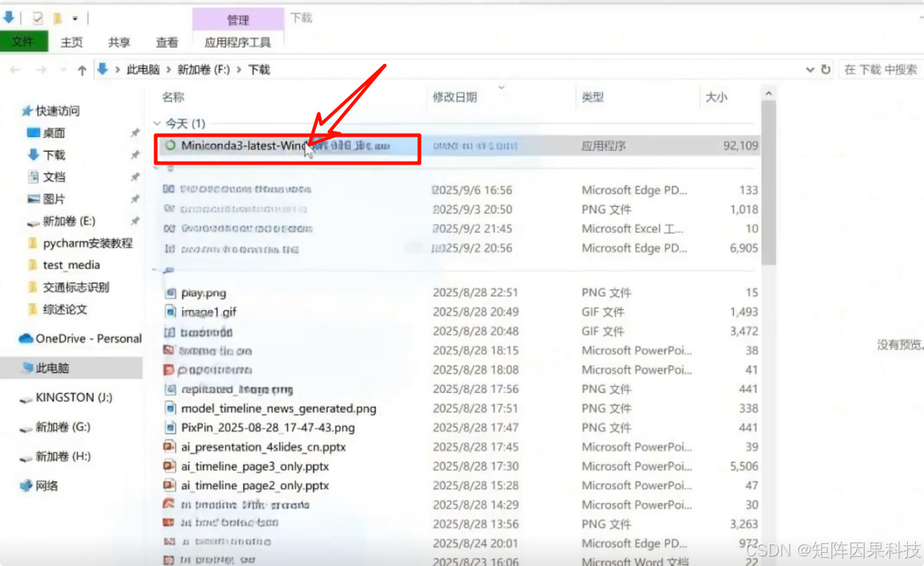Click the yellow folder icon of test_media
Viewport: 924px width, 566px height.
click(33, 265)
